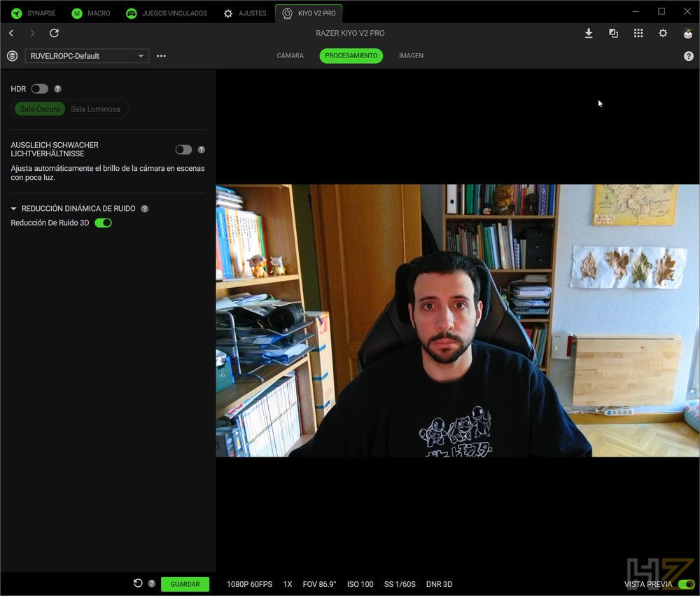Click the ISO 100 status
The width and height of the screenshot is (700, 596).
click(x=360, y=584)
